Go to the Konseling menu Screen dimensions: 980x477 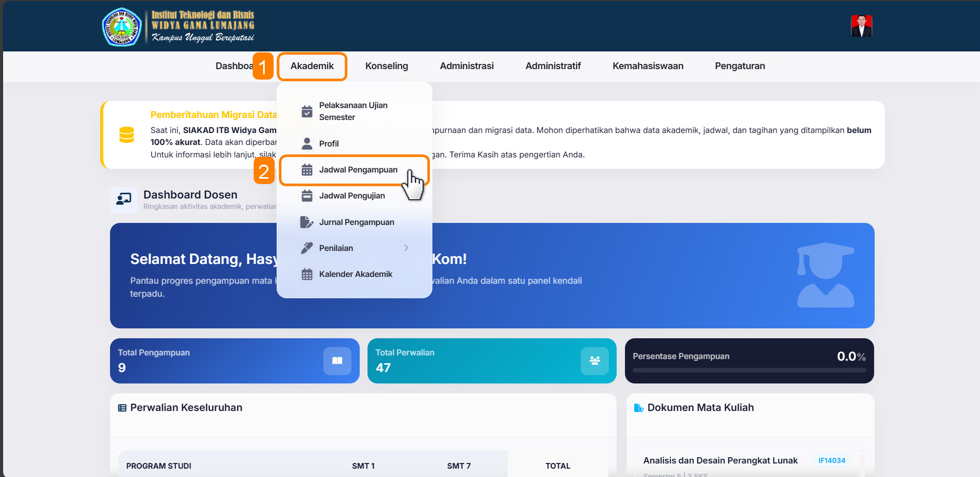pos(386,66)
